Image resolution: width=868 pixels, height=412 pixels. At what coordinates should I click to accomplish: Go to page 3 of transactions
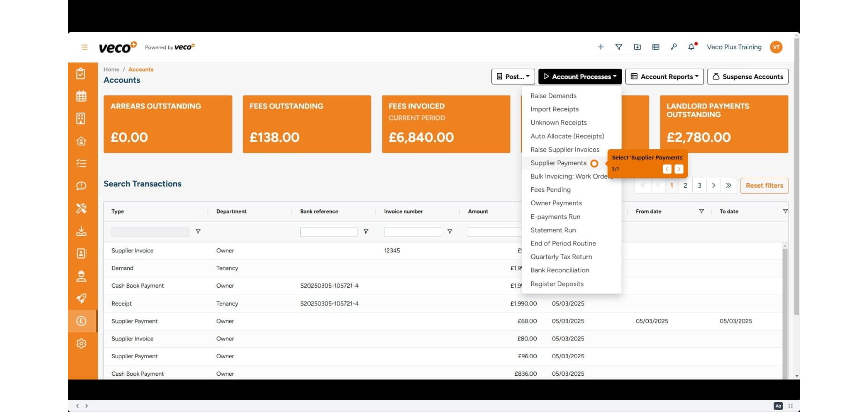(699, 185)
